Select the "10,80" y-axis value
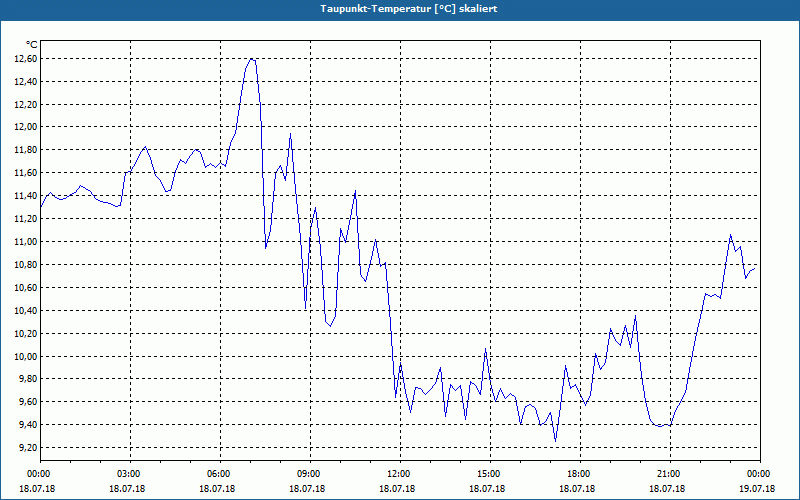Screen dimensions: 800x500 click(x=27, y=265)
